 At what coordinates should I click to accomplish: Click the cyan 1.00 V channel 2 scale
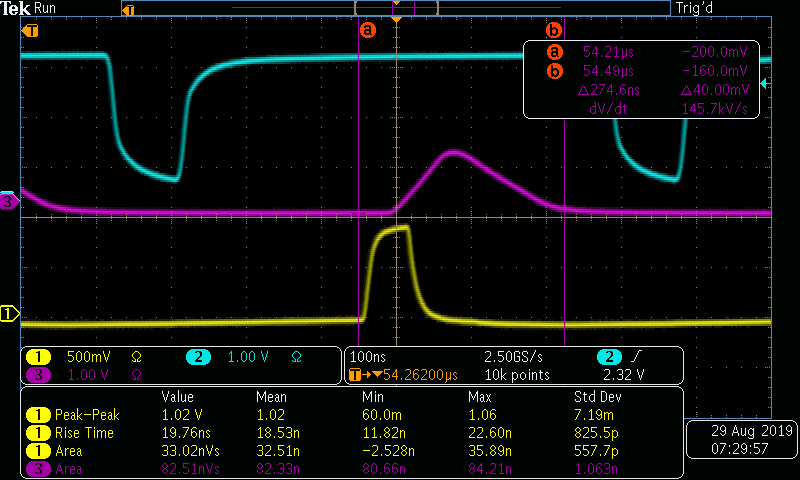[x=248, y=357]
